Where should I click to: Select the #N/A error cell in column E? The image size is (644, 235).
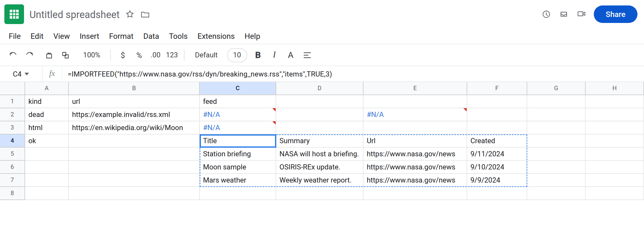415,114
